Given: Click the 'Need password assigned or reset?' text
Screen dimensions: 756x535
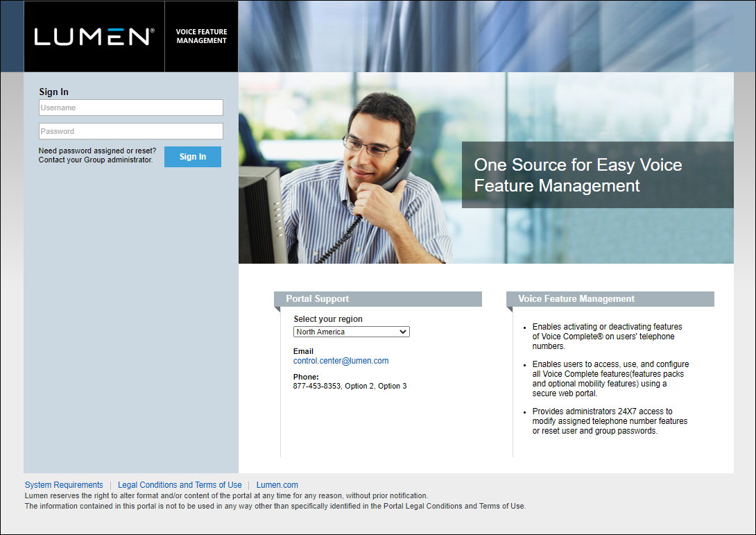Looking at the screenshot, I should (x=97, y=151).
